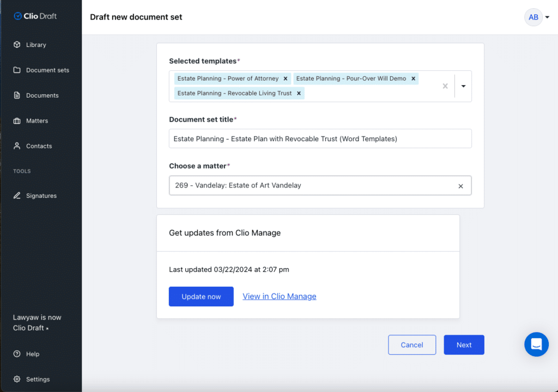Image resolution: width=558 pixels, height=392 pixels.
Task: Click the Update now button
Action: tap(201, 296)
